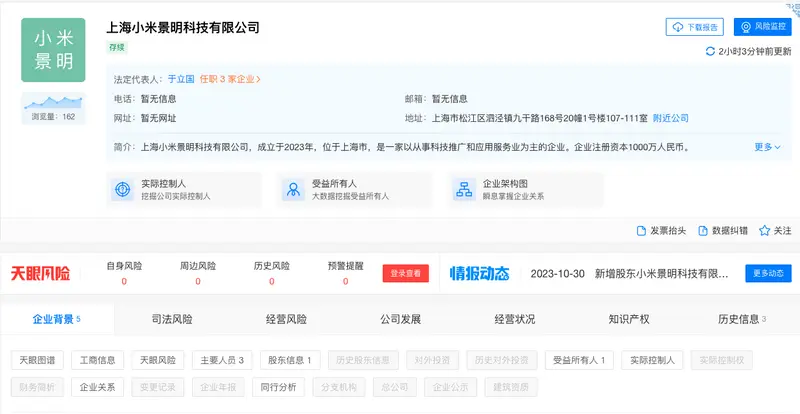The height and width of the screenshot is (414, 800).
Task: Click 主要人员 3 chip
Action: pos(222,360)
